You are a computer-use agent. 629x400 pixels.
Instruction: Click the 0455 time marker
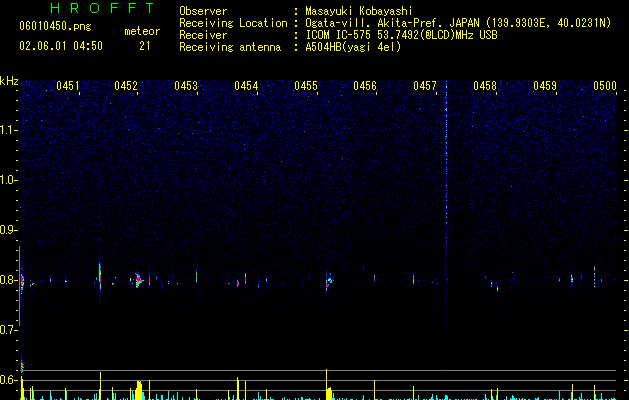click(306, 86)
